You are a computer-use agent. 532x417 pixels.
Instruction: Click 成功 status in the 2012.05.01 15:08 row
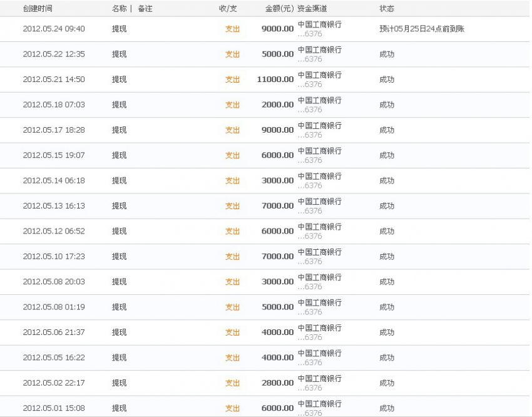(x=387, y=408)
